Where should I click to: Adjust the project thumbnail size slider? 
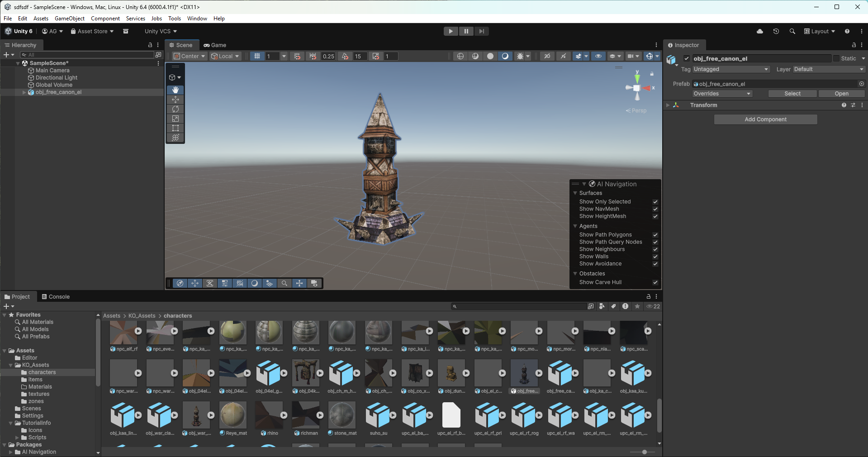click(644, 452)
